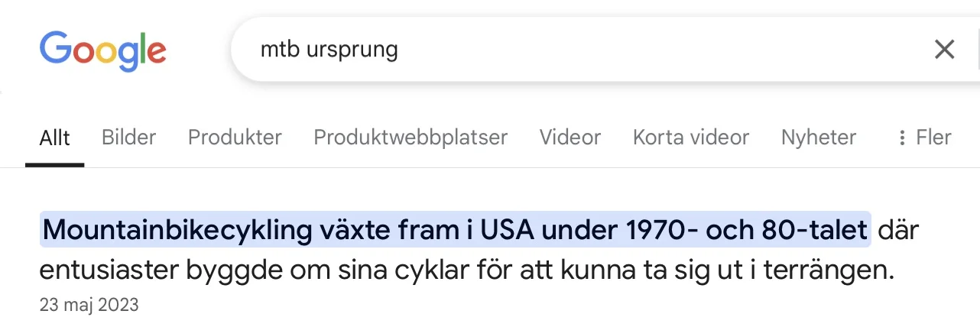
Task: Click the word "där" after the highlight
Action: pos(897,229)
